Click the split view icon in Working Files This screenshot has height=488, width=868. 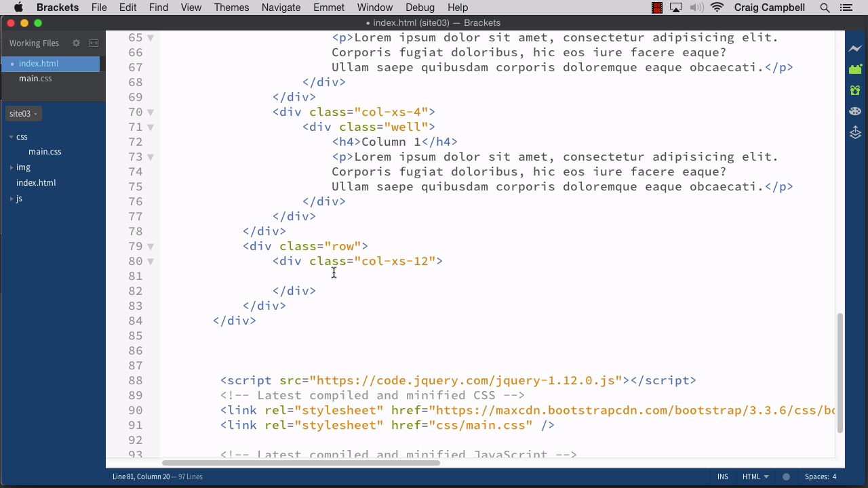click(x=94, y=43)
